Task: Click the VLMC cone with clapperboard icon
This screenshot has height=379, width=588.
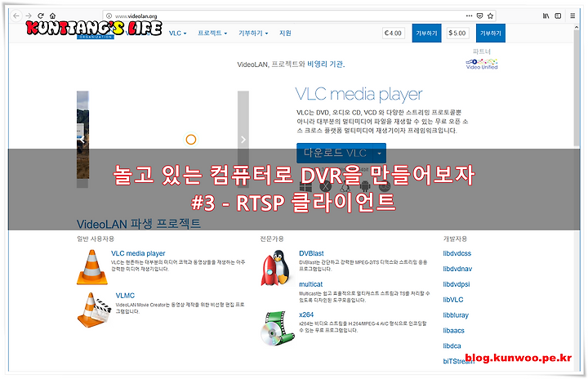Action: pyautogui.click(x=94, y=310)
